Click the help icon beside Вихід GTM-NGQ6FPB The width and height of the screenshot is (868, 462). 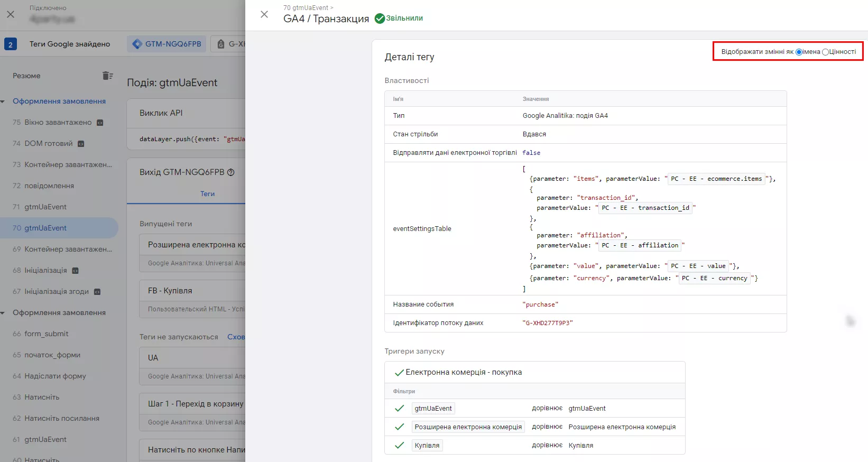tap(230, 172)
